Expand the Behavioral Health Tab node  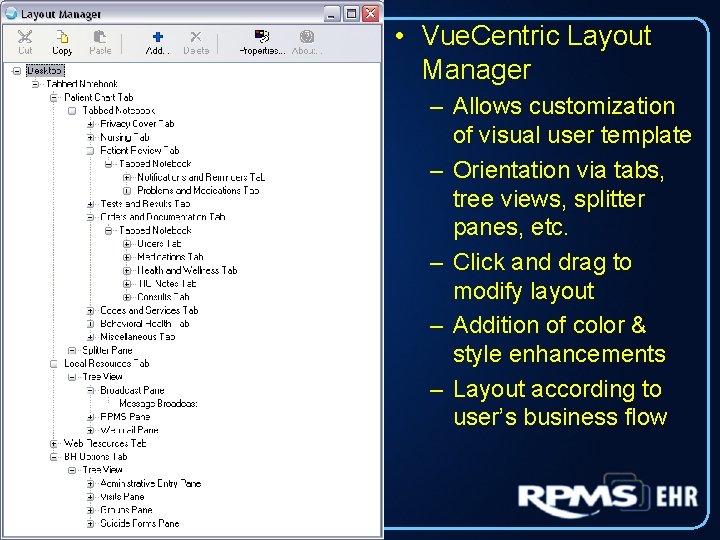[90, 324]
